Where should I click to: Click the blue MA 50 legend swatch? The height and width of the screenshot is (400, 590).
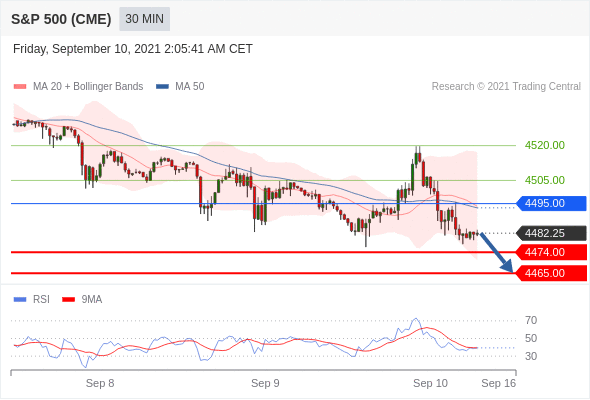pyautogui.click(x=162, y=87)
